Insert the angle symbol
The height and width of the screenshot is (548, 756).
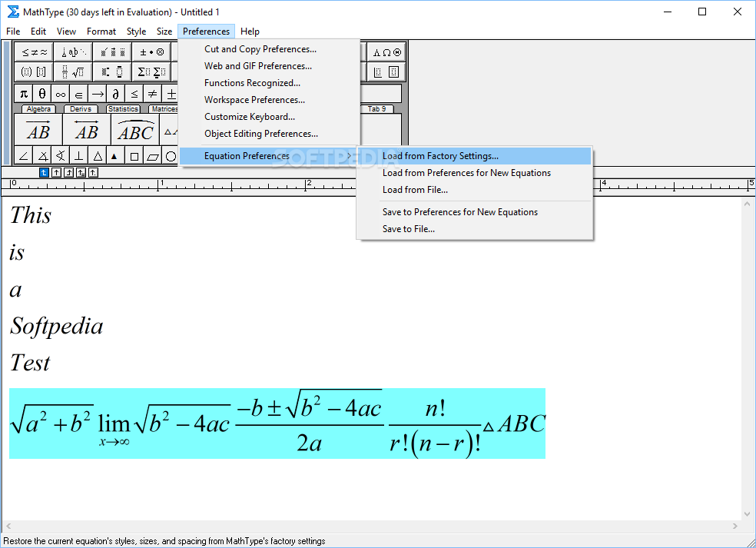tap(24, 156)
